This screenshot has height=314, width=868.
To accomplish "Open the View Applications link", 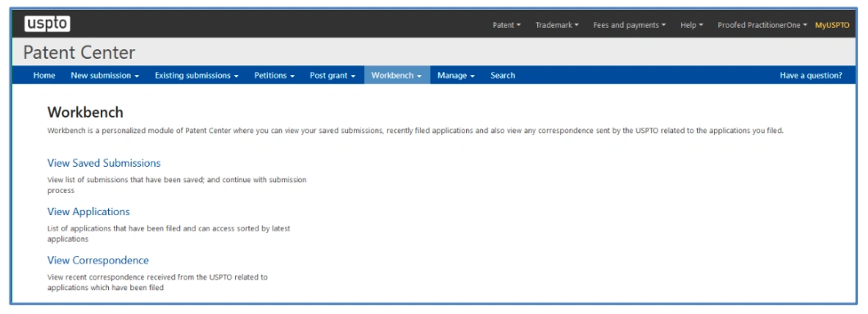I will point(88,212).
